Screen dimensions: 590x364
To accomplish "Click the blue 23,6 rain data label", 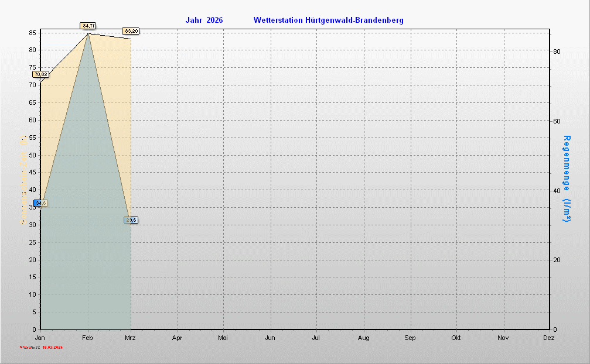I will point(131,220).
